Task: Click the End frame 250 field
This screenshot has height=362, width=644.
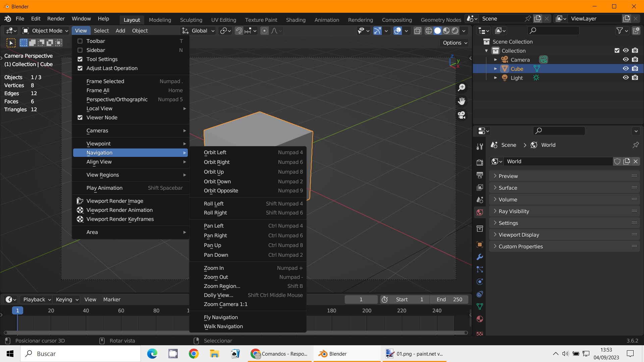Action: click(x=449, y=300)
